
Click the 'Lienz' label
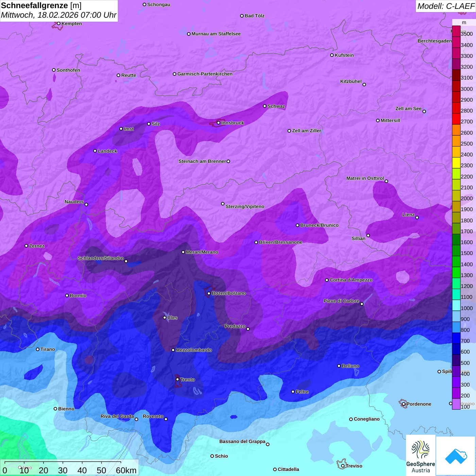click(408, 215)
